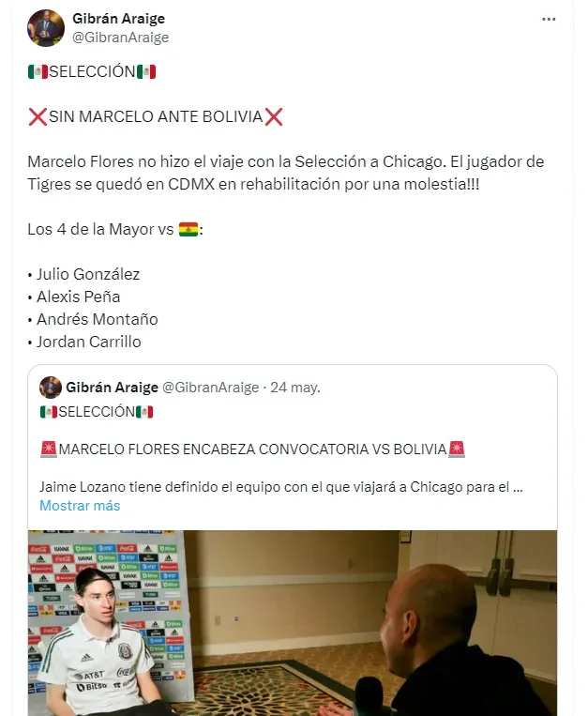Click the Jordan Carrillo list entry
The height and width of the screenshot is (716, 588).
(x=88, y=342)
